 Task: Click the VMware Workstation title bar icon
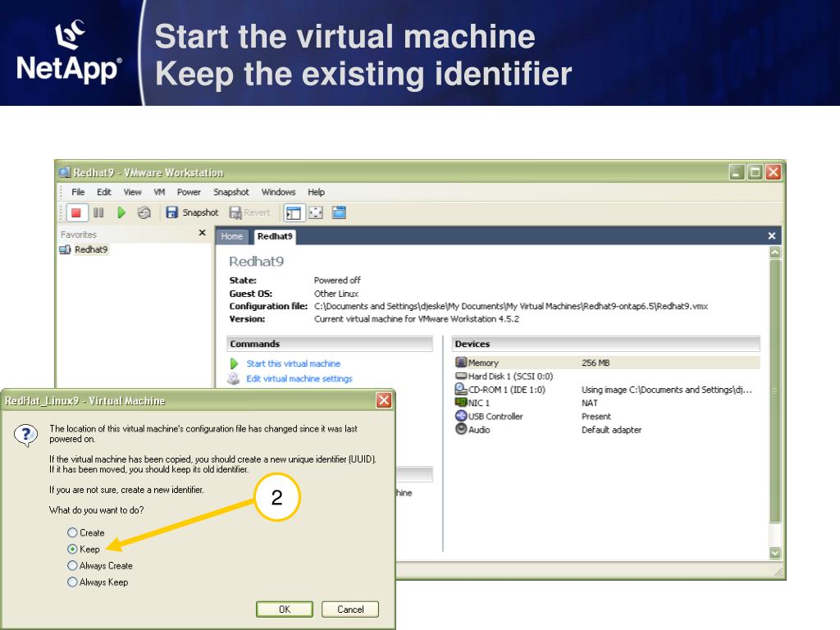pyautogui.click(x=65, y=172)
